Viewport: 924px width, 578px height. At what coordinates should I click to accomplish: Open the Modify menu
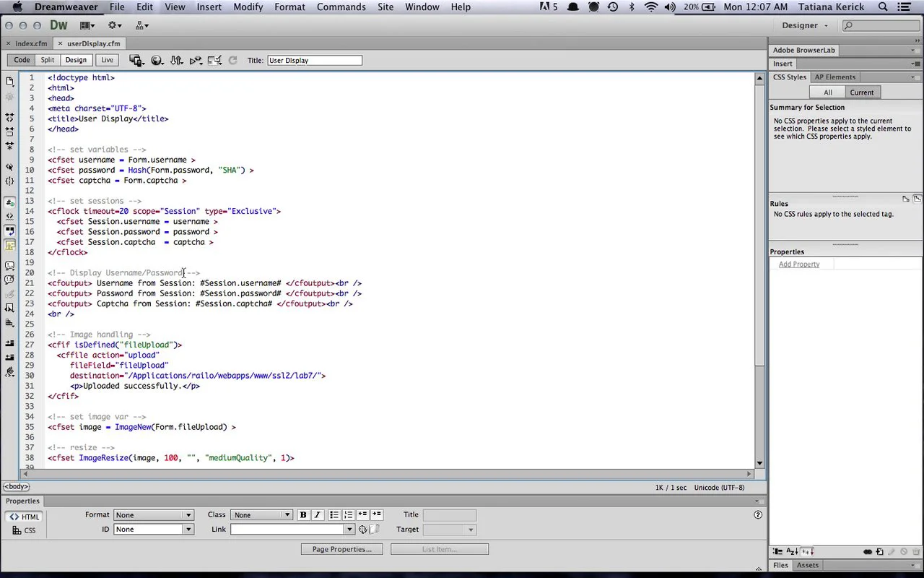click(x=248, y=7)
